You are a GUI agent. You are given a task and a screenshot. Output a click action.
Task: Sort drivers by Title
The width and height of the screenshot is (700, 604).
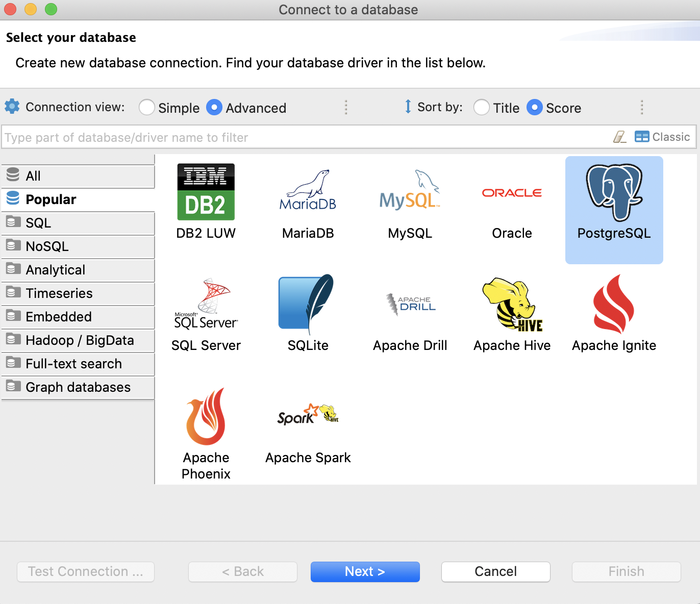point(496,108)
